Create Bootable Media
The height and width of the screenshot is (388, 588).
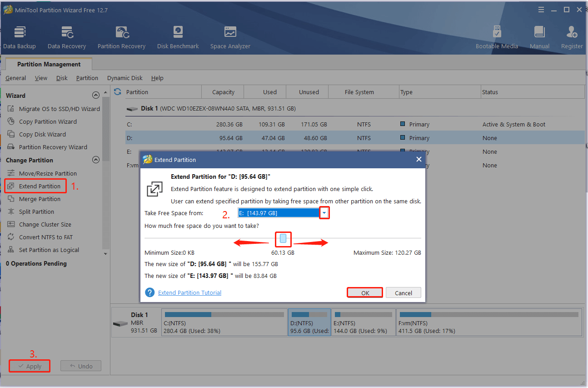[497, 37]
